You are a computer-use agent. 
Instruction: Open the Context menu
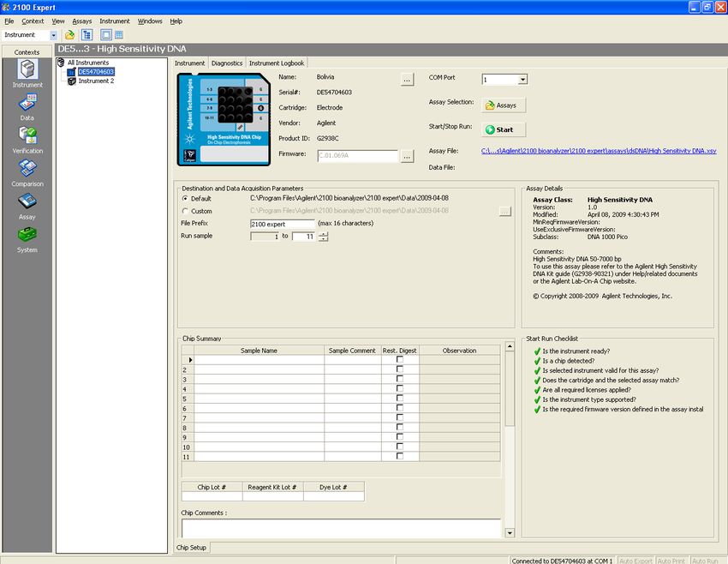pos(33,21)
